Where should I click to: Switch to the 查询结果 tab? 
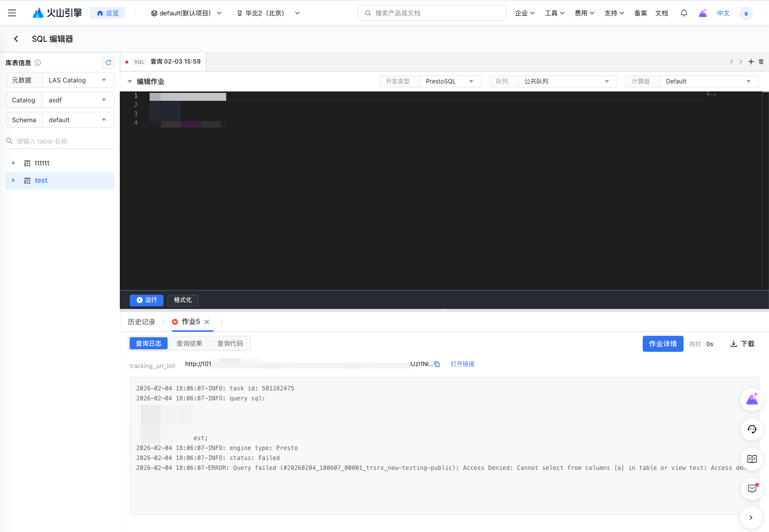coord(189,343)
